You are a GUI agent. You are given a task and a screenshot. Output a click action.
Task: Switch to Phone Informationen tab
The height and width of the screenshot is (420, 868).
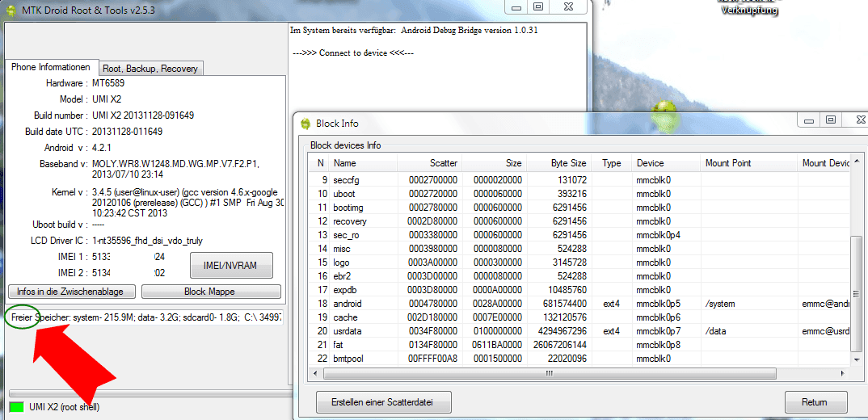pos(51,68)
